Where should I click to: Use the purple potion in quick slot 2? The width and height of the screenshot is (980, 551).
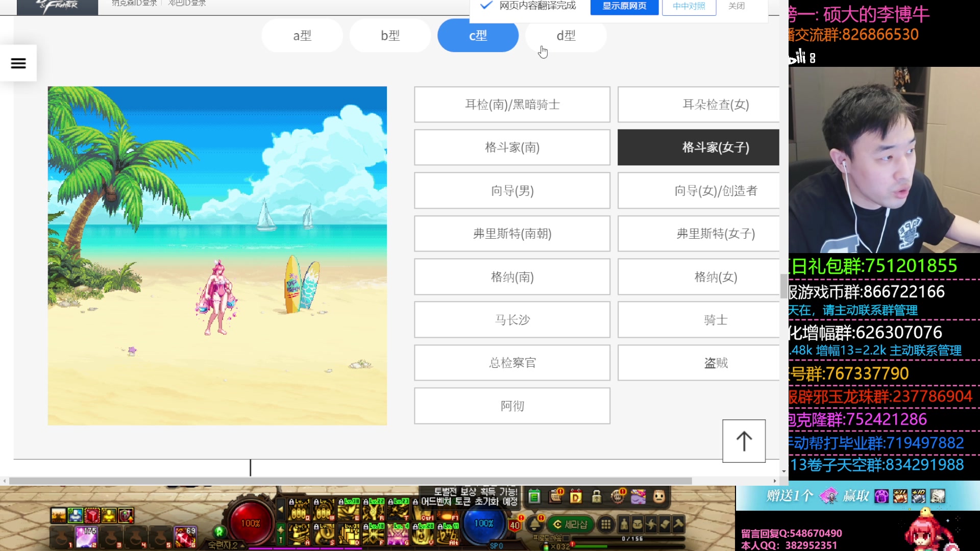86,537
